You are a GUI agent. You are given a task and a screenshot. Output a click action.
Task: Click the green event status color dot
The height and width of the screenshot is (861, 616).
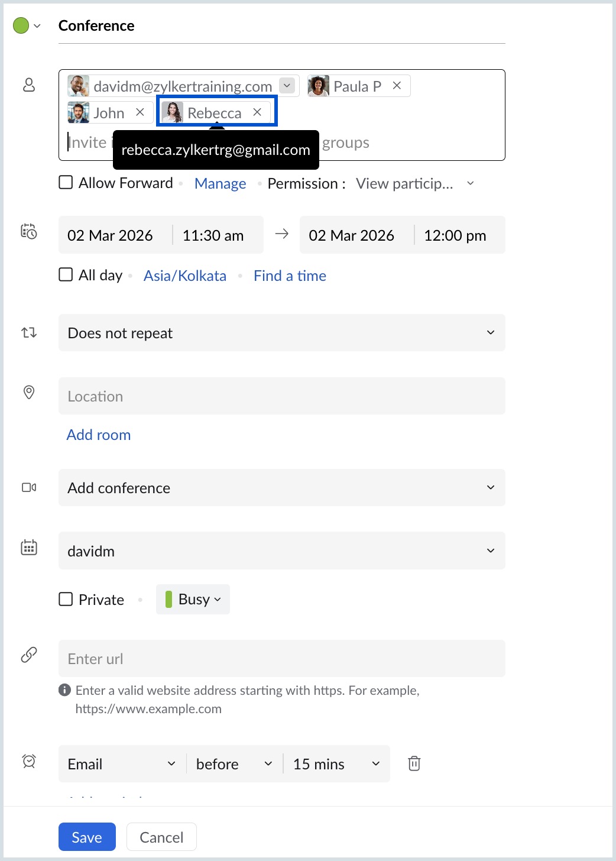[x=20, y=25]
